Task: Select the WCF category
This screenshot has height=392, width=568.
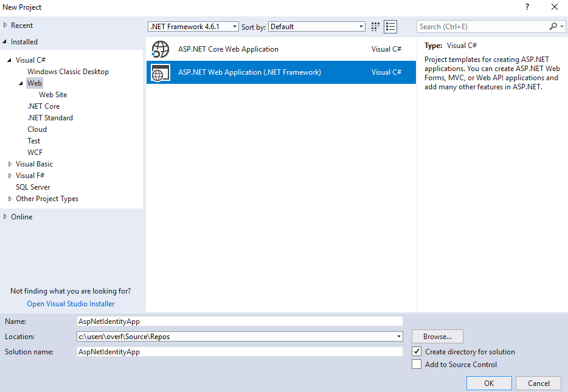Action: [35, 153]
